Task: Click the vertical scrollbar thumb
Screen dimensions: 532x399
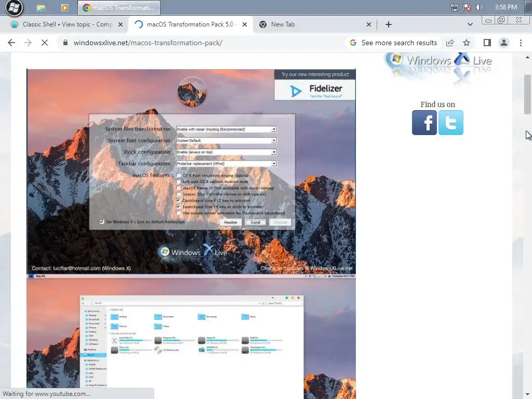Action: 527,95
